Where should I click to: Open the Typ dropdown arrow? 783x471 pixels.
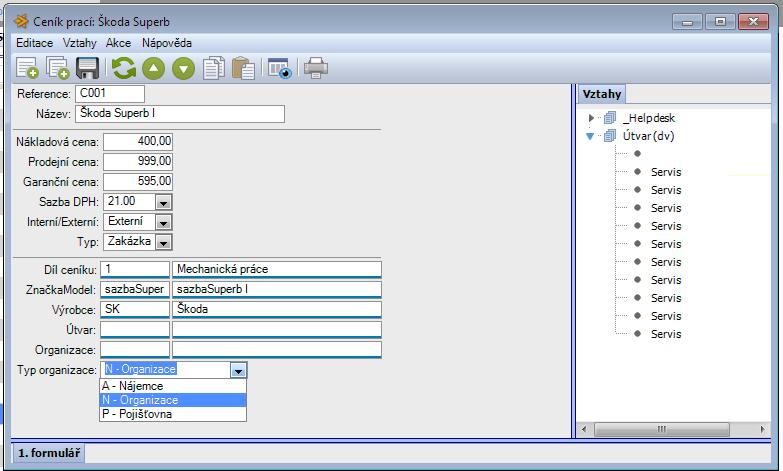tap(163, 242)
